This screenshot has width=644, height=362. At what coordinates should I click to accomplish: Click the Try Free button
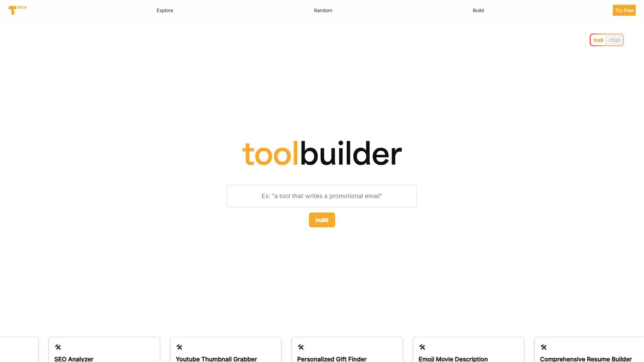click(624, 10)
